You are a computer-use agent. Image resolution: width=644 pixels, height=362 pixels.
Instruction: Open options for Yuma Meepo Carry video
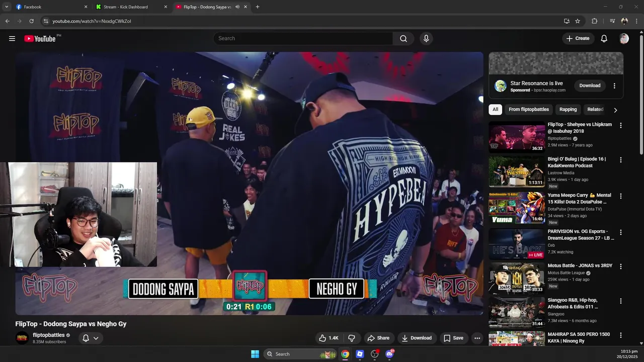pyautogui.click(x=620, y=196)
